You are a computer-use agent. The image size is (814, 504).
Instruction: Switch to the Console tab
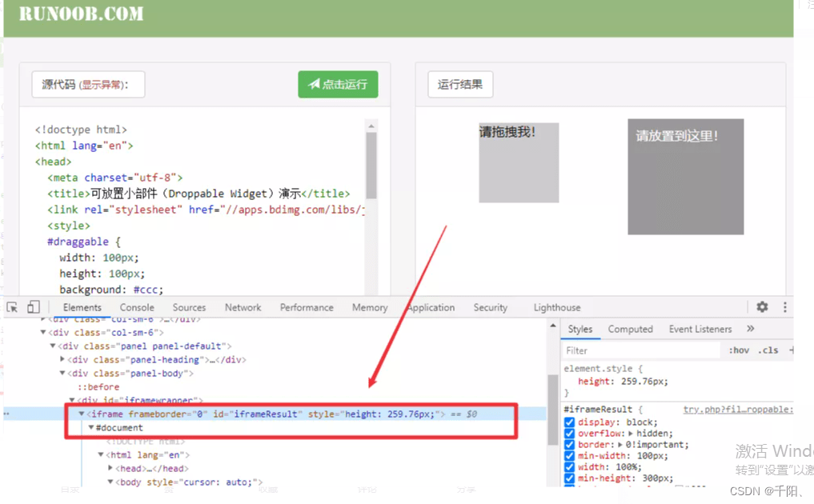coord(136,306)
